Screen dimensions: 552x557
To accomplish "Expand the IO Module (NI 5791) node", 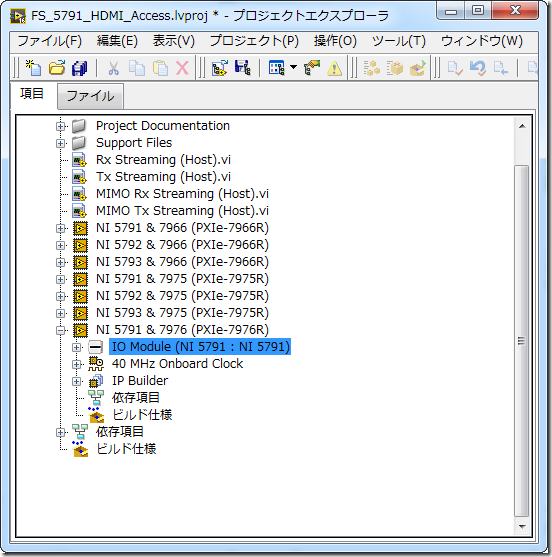I will [x=76, y=347].
